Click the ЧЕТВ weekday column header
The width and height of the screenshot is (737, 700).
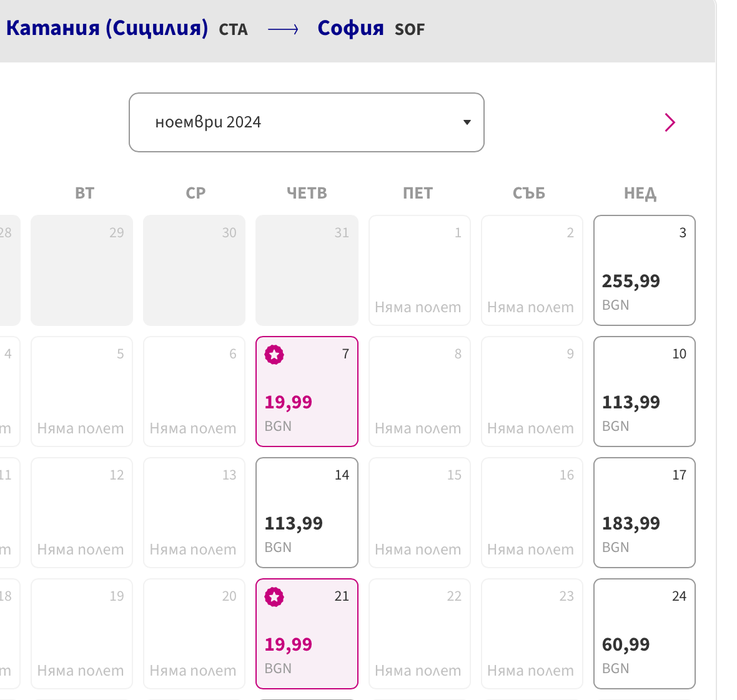pos(307,194)
